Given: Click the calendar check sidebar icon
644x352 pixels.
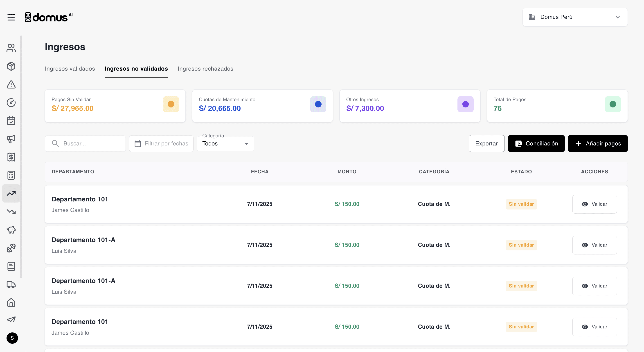Looking at the screenshot, I should coord(11,121).
